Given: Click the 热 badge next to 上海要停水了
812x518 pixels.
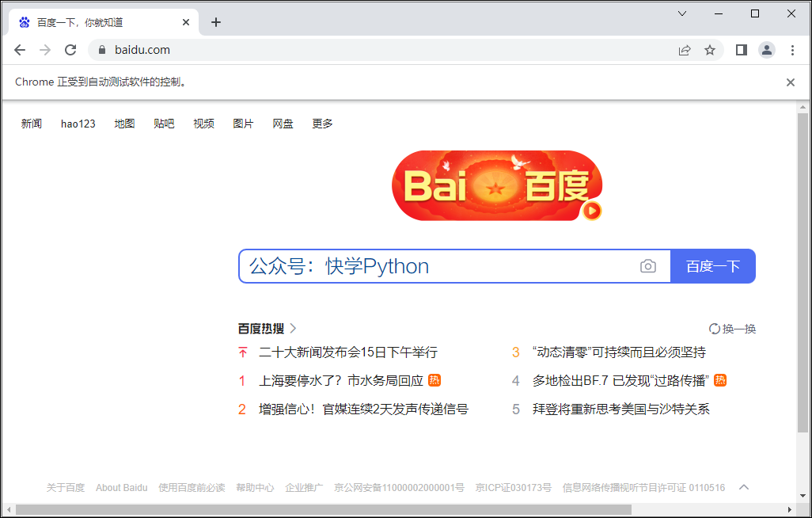Looking at the screenshot, I should click(434, 380).
